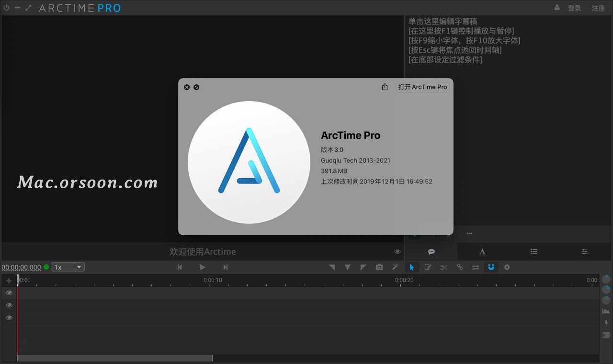Toggle the magnet snapping tool
The width and height of the screenshot is (613, 364).
(x=491, y=267)
